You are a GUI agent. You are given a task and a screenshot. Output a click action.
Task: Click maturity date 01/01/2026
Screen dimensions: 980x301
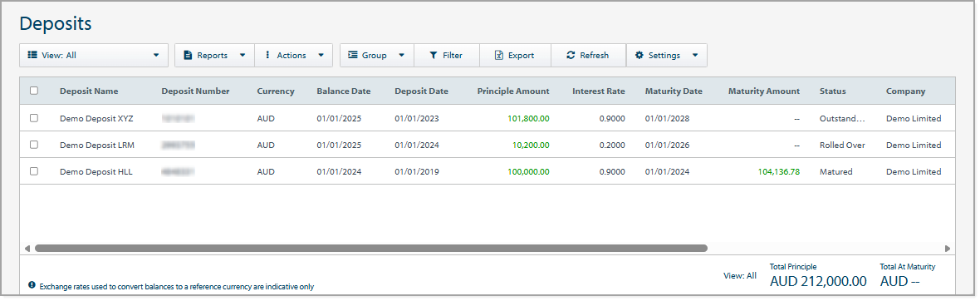tap(667, 146)
